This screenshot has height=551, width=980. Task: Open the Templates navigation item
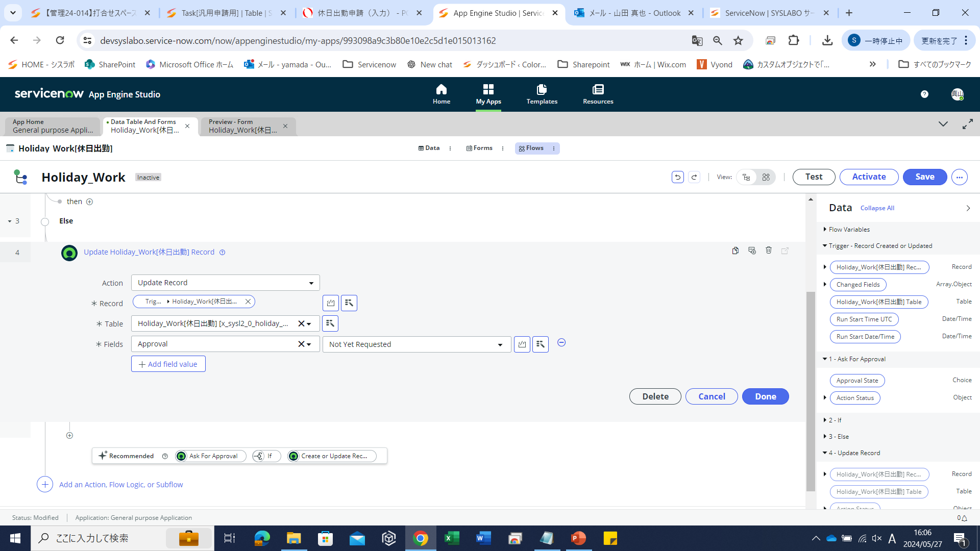coord(542,94)
